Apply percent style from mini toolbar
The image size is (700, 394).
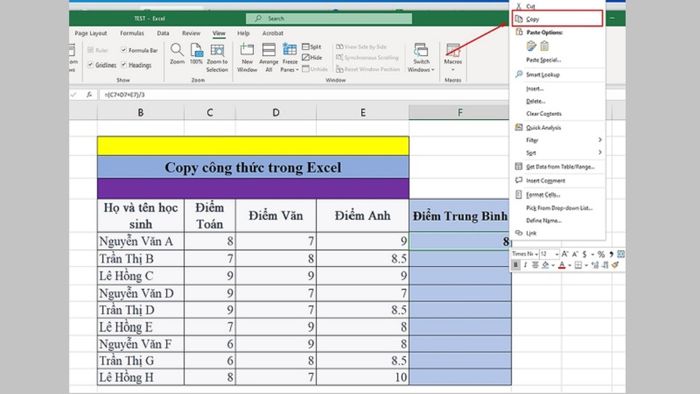pyautogui.click(x=601, y=254)
